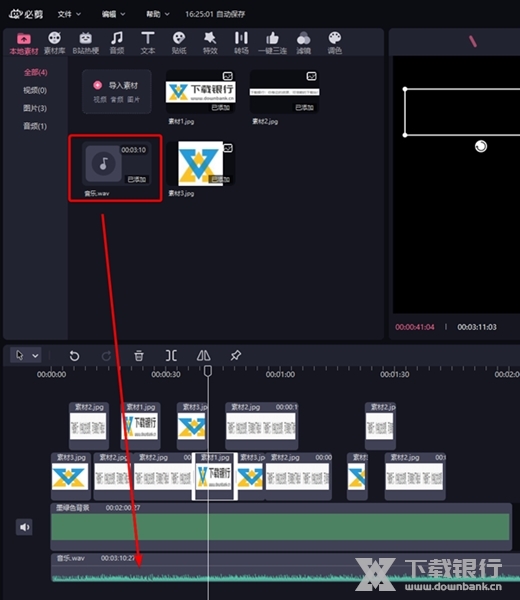This screenshot has height=600, width=520.
Task: Open the 贴纸 sticker tab
Action: tap(179, 44)
